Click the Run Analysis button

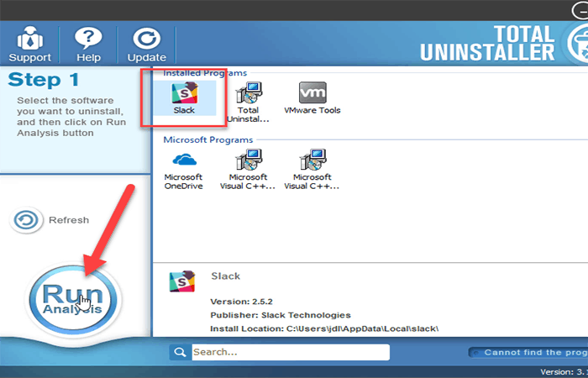[73, 300]
